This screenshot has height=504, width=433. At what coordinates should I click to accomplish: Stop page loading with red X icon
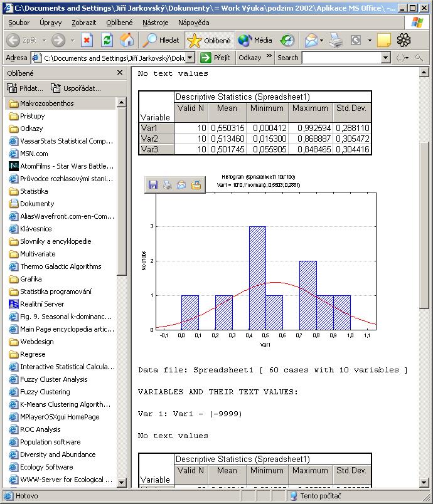[x=87, y=40]
